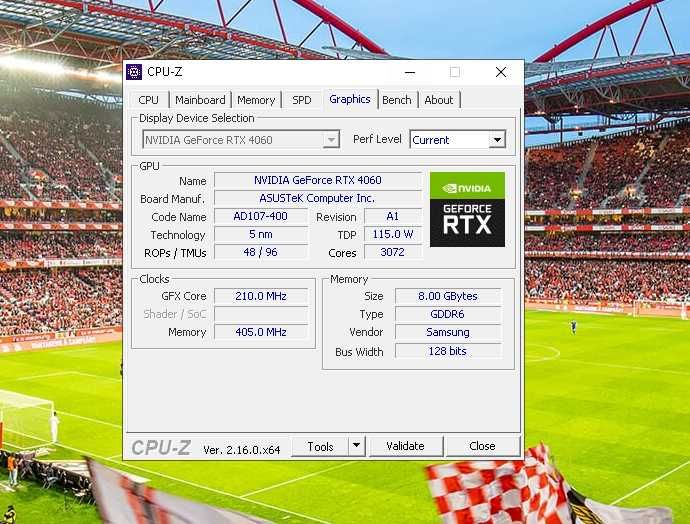
Task: Click the Close button at bottom
Action: point(482,447)
